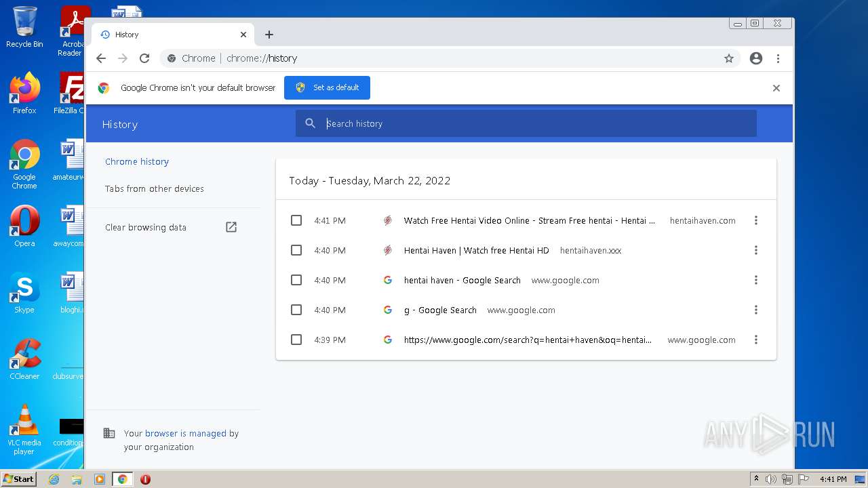Click the 'Today - Tuesday, March 22, 2022' heading

[x=370, y=180]
